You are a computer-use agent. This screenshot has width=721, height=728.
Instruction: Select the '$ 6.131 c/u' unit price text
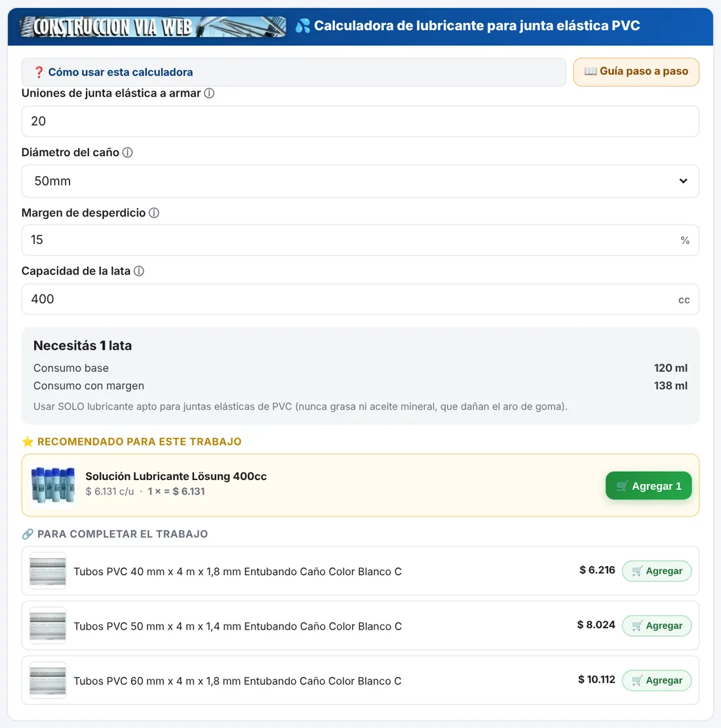pyautogui.click(x=109, y=491)
